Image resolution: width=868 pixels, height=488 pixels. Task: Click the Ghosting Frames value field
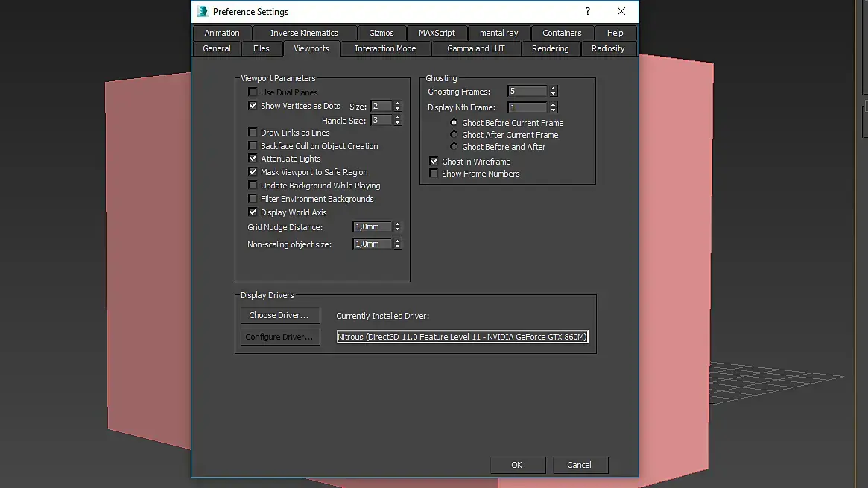click(x=528, y=92)
